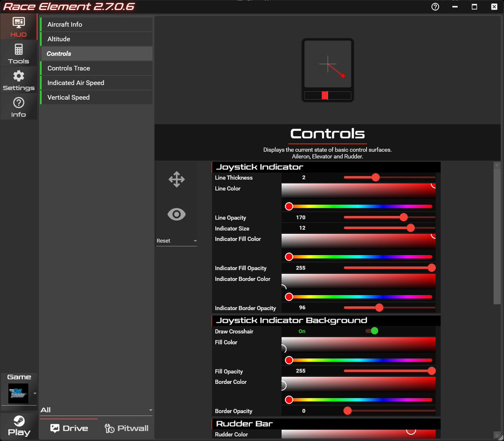This screenshot has height=441, width=504.
Task: Open the All category dropdown
Action: click(x=96, y=410)
